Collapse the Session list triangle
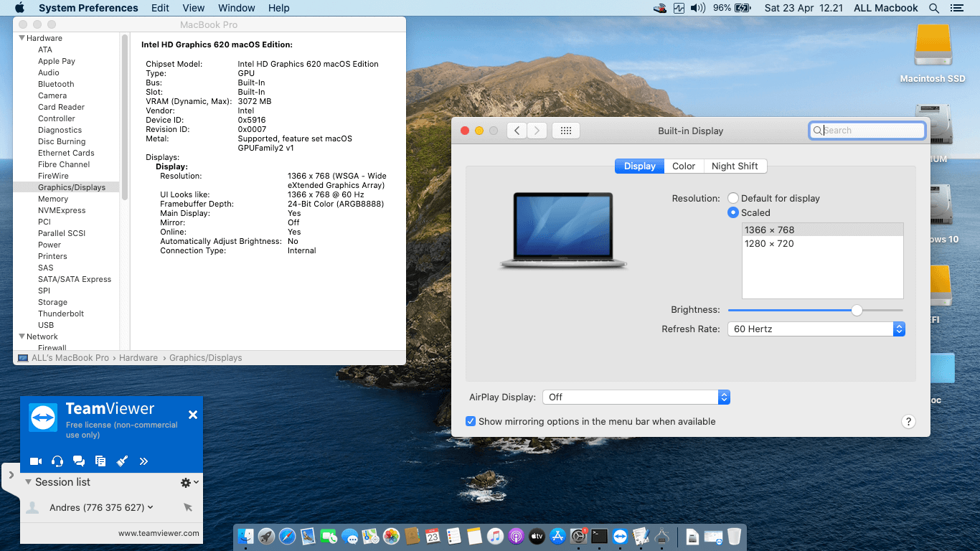The image size is (980, 551). click(x=28, y=482)
